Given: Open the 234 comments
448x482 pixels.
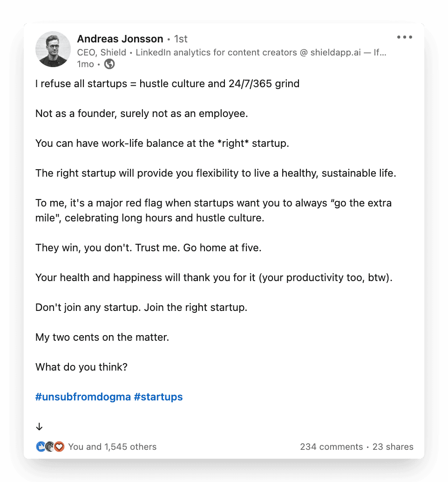Looking at the screenshot, I should point(331,447).
